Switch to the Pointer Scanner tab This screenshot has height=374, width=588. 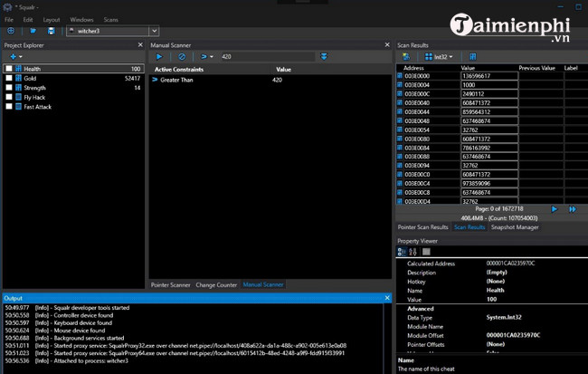click(171, 285)
